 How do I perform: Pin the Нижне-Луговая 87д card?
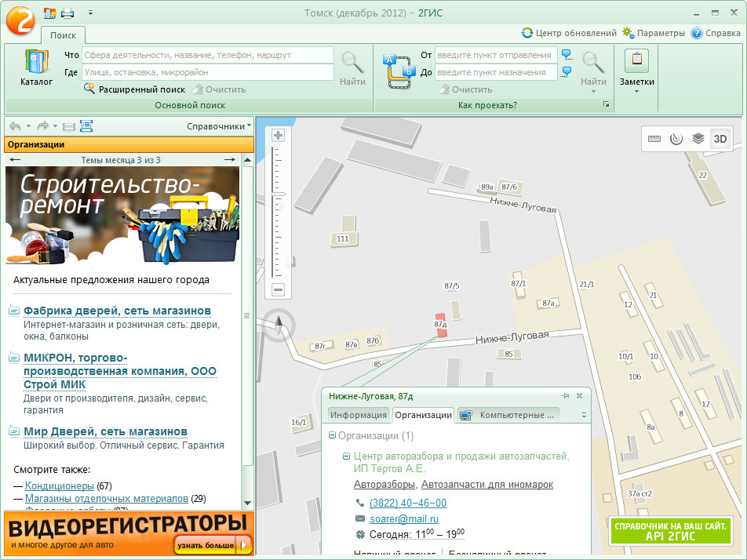(x=565, y=396)
